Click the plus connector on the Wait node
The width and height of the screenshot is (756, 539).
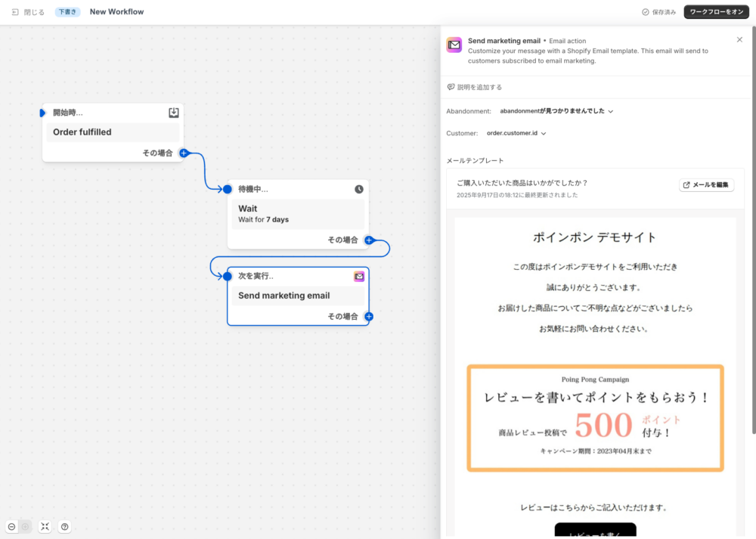tap(369, 240)
